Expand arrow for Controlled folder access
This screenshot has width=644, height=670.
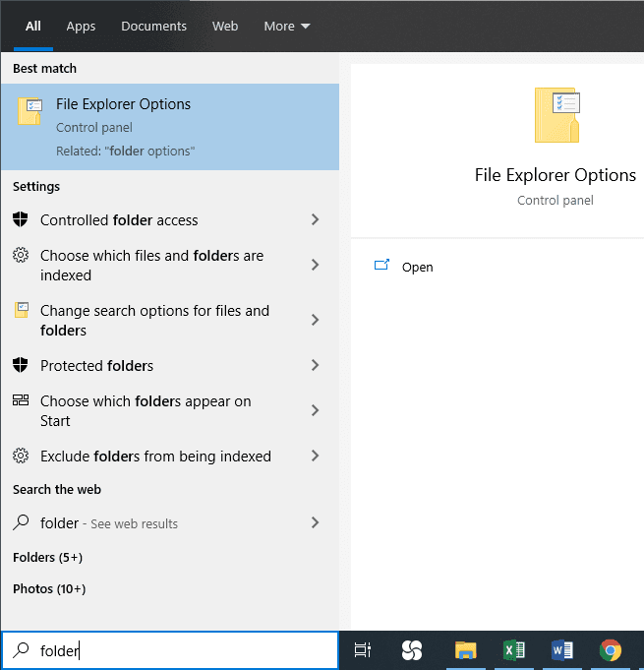coord(315,220)
